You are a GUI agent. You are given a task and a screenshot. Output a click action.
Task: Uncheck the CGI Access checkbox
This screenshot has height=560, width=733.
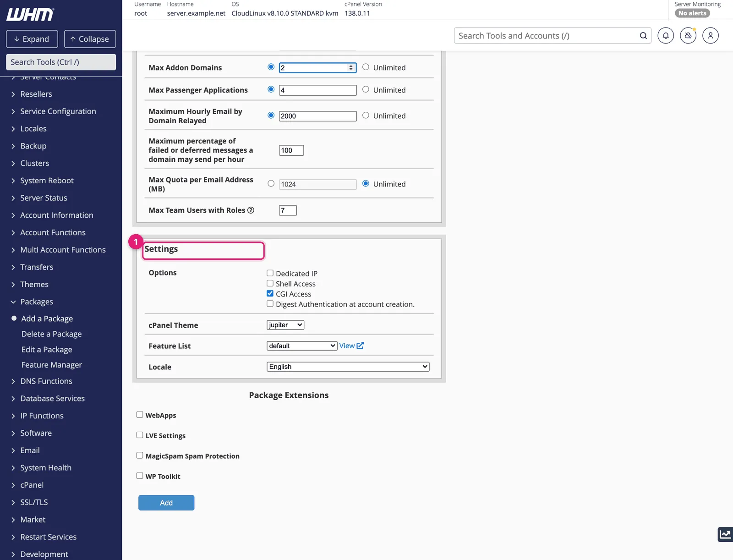(270, 293)
